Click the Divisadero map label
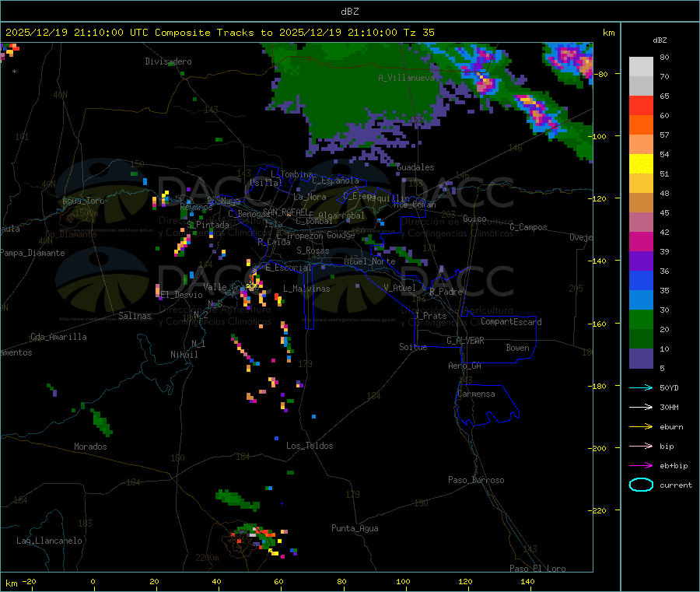The height and width of the screenshot is (592, 700). [x=168, y=61]
